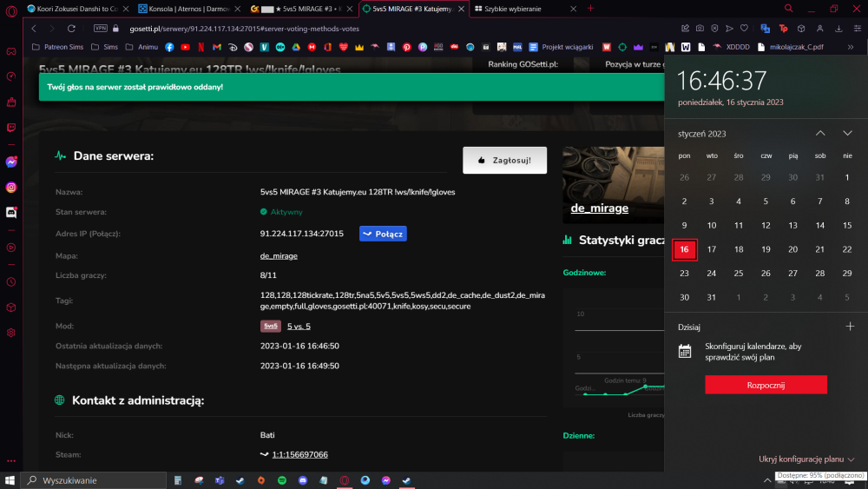Open the translate extension icon
868x489 pixels.
[x=765, y=29]
